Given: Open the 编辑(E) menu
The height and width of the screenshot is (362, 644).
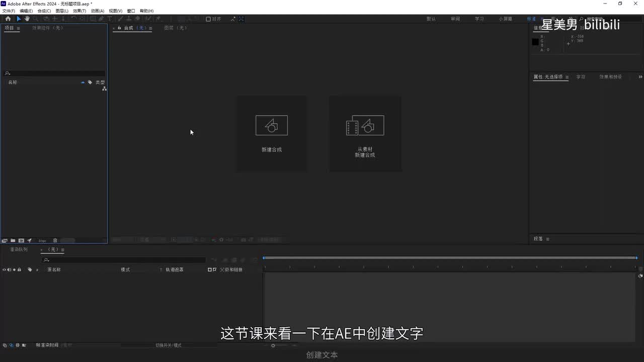Looking at the screenshot, I should click(26, 11).
